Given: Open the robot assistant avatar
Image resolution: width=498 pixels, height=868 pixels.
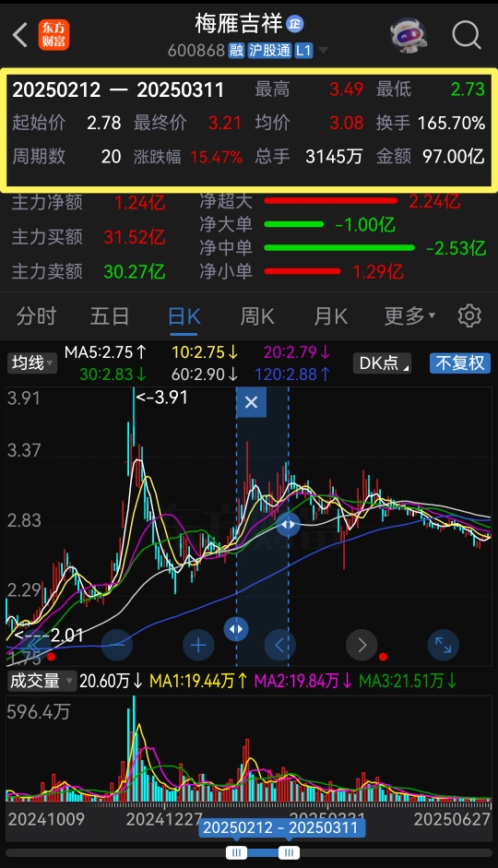Looking at the screenshot, I should [409, 35].
